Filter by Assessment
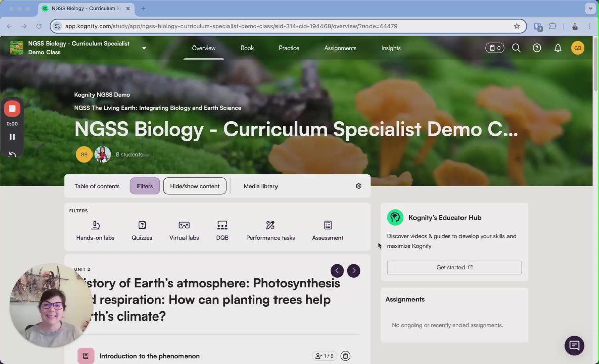Viewport: 599px width, 364px height. [x=328, y=231]
